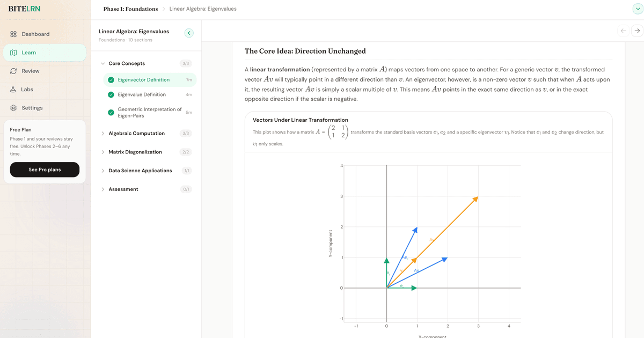Click the Labs flask icon
Image resolution: width=644 pixels, height=338 pixels.
(13, 90)
